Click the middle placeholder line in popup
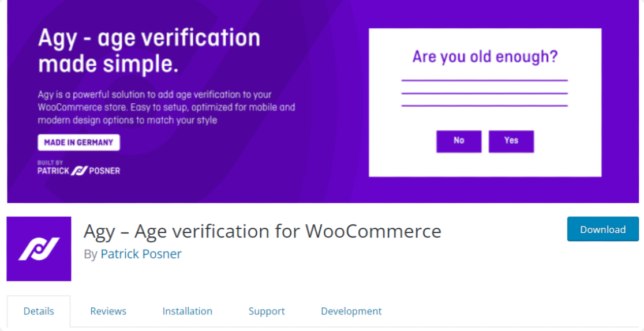The image size is (644, 331). 485,93
